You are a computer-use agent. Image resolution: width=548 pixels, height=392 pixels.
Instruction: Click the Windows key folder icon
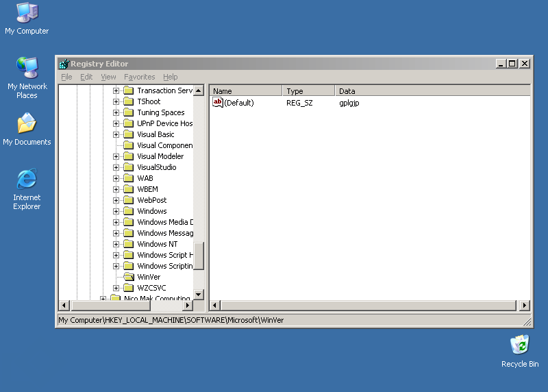tap(129, 211)
